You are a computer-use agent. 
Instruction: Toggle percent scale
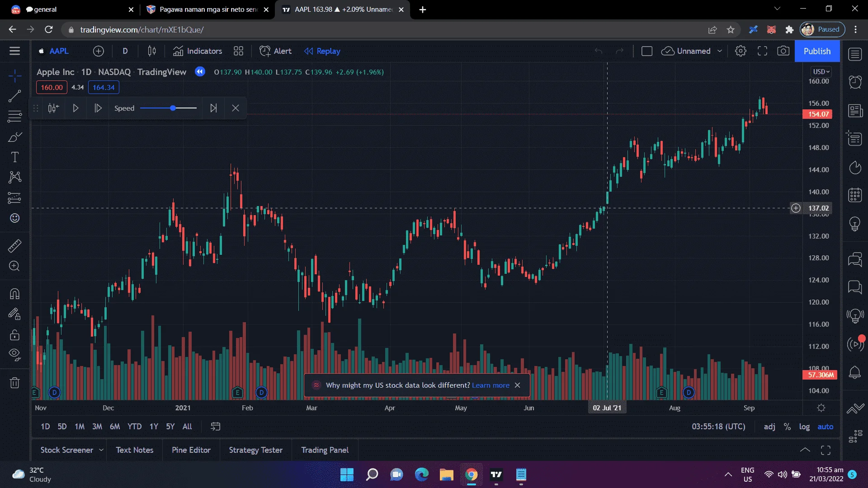pyautogui.click(x=787, y=427)
